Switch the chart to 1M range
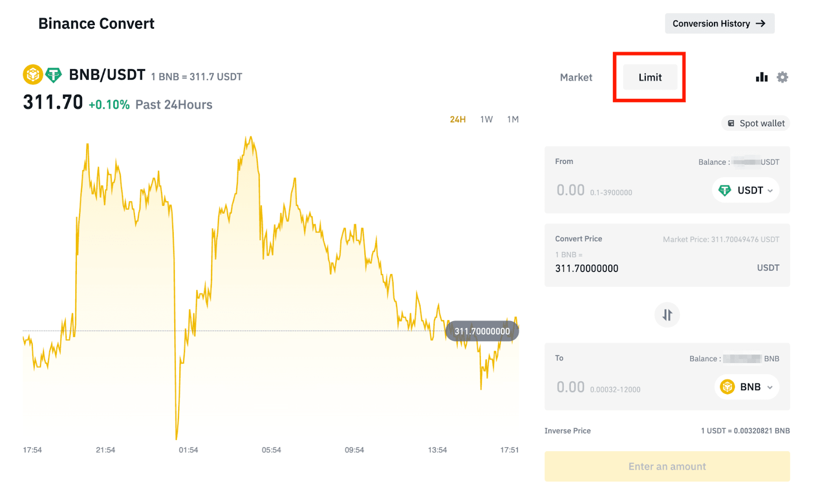The height and width of the screenshot is (504, 820). (513, 119)
